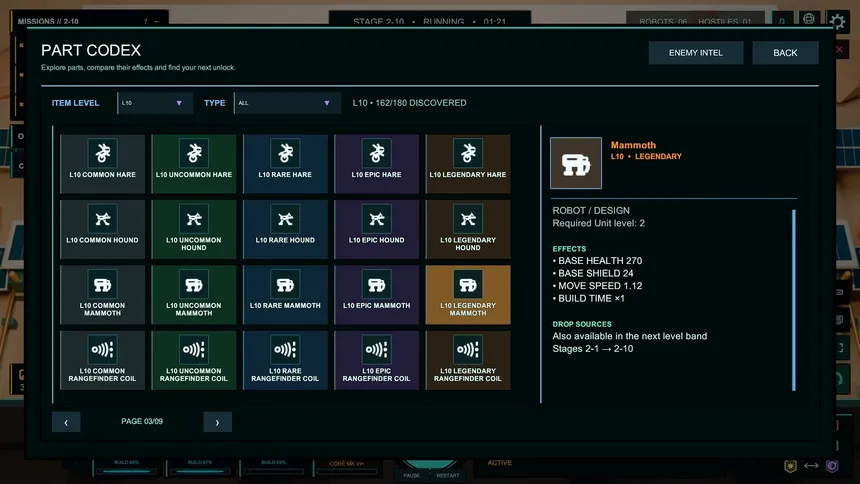The height and width of the screenshot is (484, 860).
Task: Select the L10 Legendary Hound card
Action: [x=468, y=229]
